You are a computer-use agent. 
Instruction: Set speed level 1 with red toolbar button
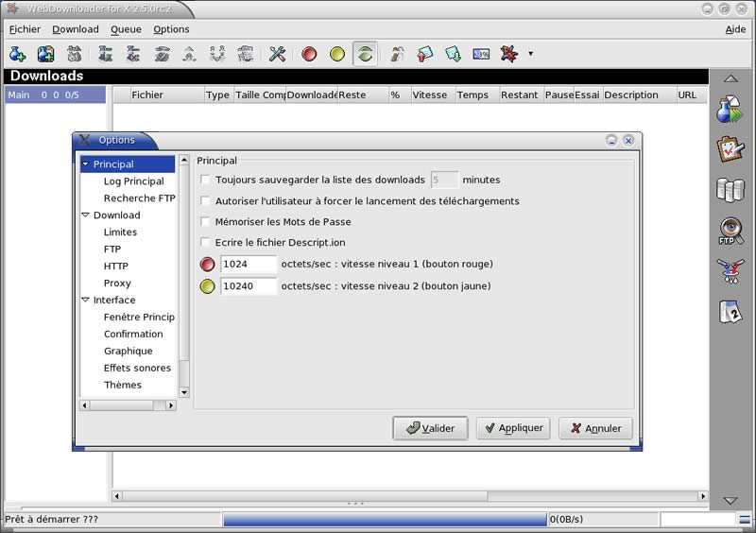pos(309,54)
